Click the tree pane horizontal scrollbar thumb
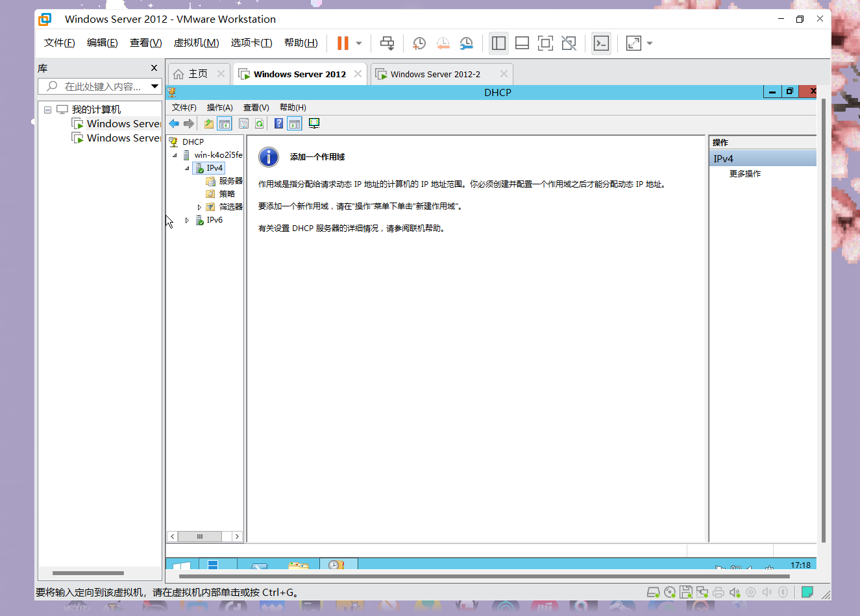The height and width of the screenshot is (616, 860). pos(200,536)
